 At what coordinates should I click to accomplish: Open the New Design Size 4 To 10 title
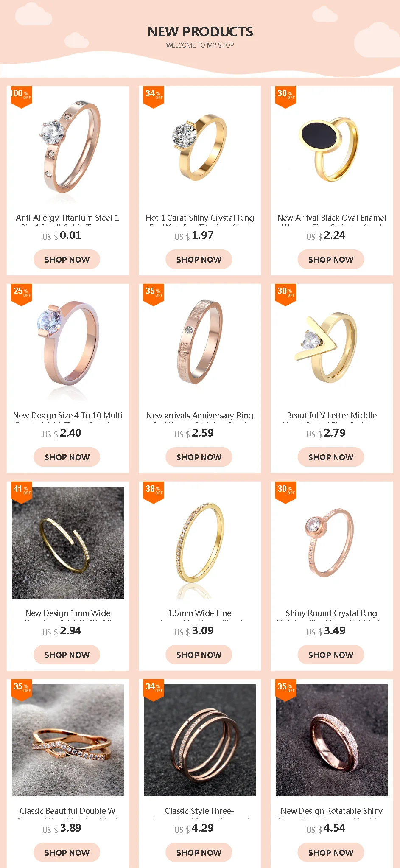click(67, 416)
